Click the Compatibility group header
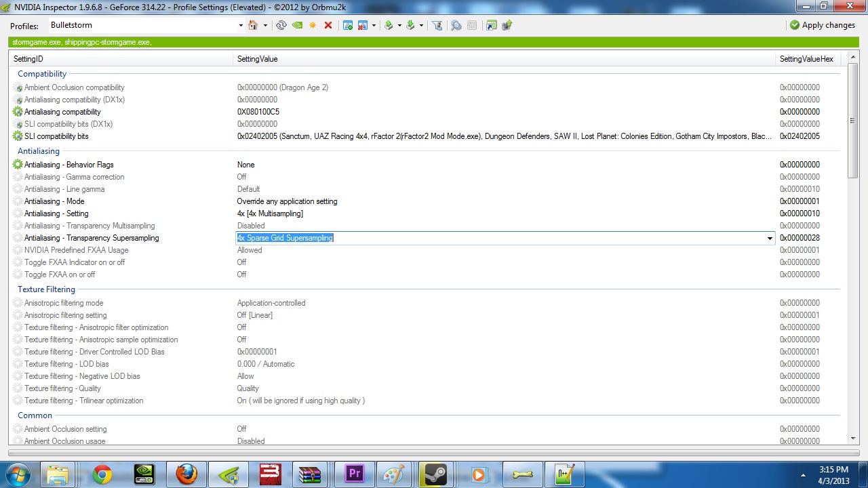Viewport: 868px width, 488px height. (x=42, y=74)
